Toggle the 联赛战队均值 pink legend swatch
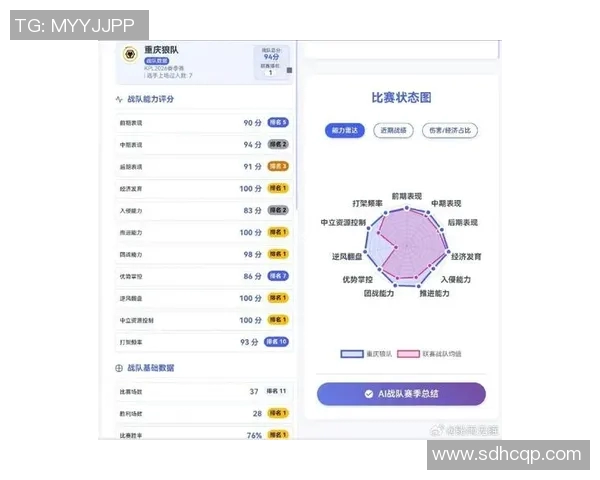The image size is (600, 480). tap(408, 354)
